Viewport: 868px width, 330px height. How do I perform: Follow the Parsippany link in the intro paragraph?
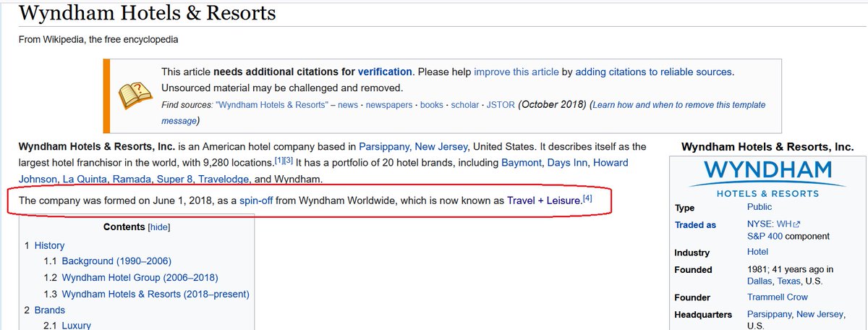point(383,146)
